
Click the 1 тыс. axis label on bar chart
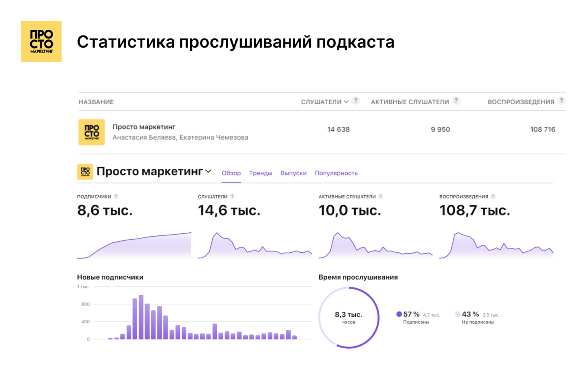click(83, 287)
